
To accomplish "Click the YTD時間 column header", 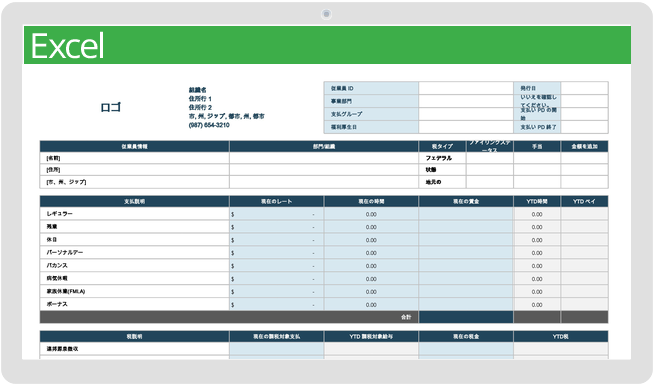I will pyautogui.click(x=537, y=201).
